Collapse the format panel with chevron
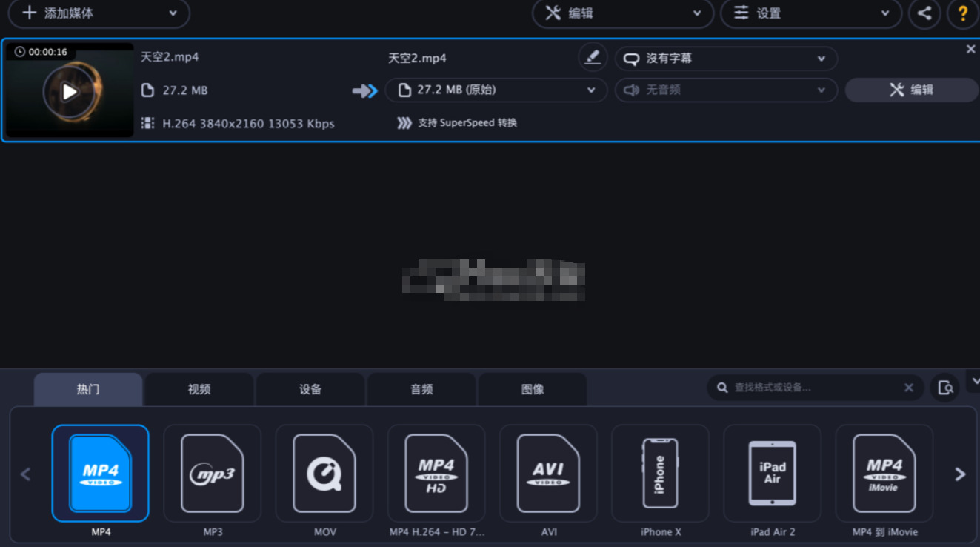 [975, 381]
